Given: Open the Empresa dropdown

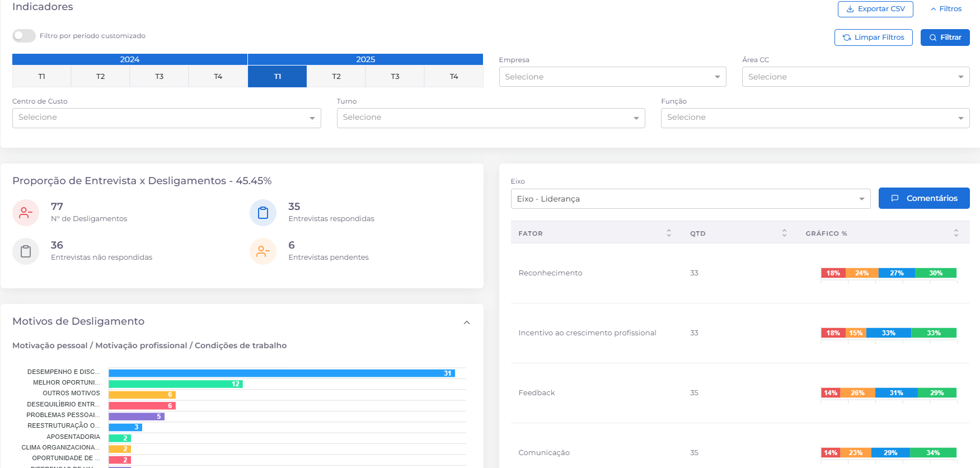Looking at the screenshot, I should 612,77.
